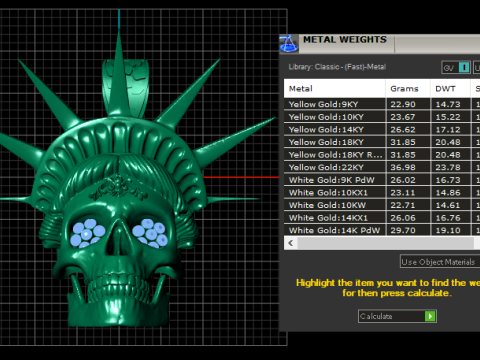Select the White Gold:9K PdW row
Viewport: 480px width, 360px height.
382,180
